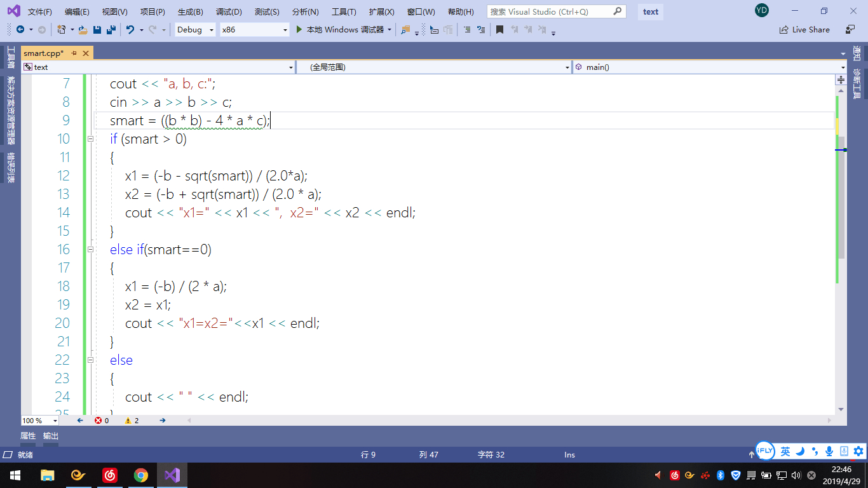Screen dimensions: 868x488
Task: Click the horizontal scrollbar right arrow
Action: click(828, 420)
